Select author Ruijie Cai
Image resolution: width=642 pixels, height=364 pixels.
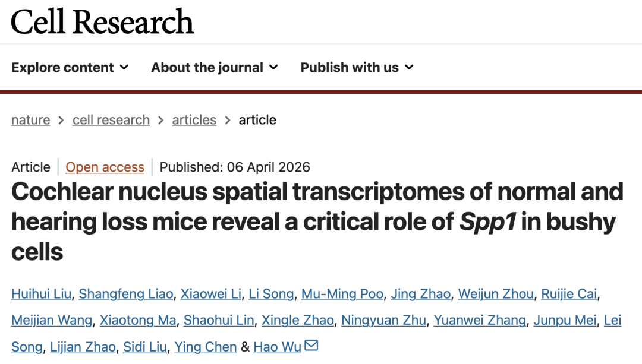pos(569,294)
